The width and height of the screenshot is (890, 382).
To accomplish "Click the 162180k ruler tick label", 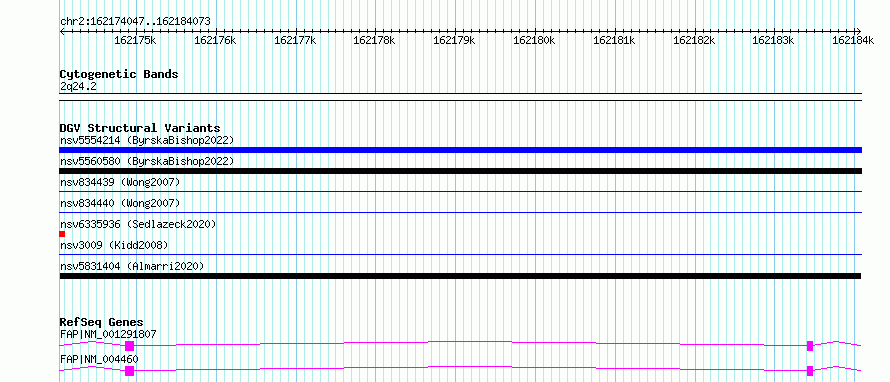I will (x=534, y=40).
